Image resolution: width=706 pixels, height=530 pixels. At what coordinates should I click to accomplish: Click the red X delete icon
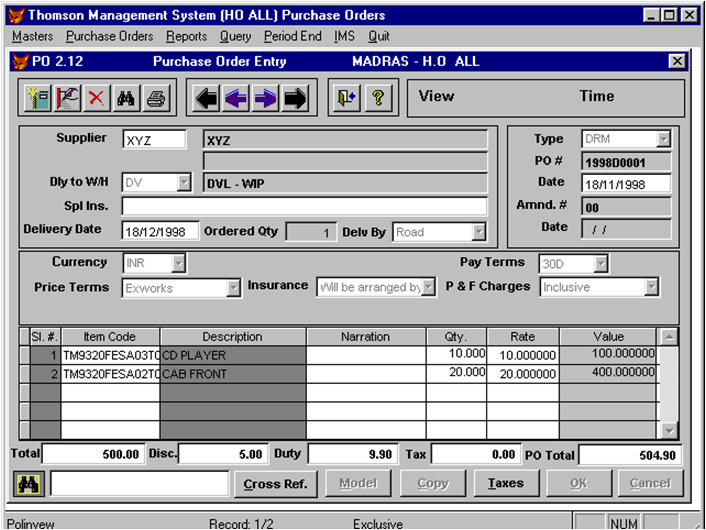coord(96,98)
